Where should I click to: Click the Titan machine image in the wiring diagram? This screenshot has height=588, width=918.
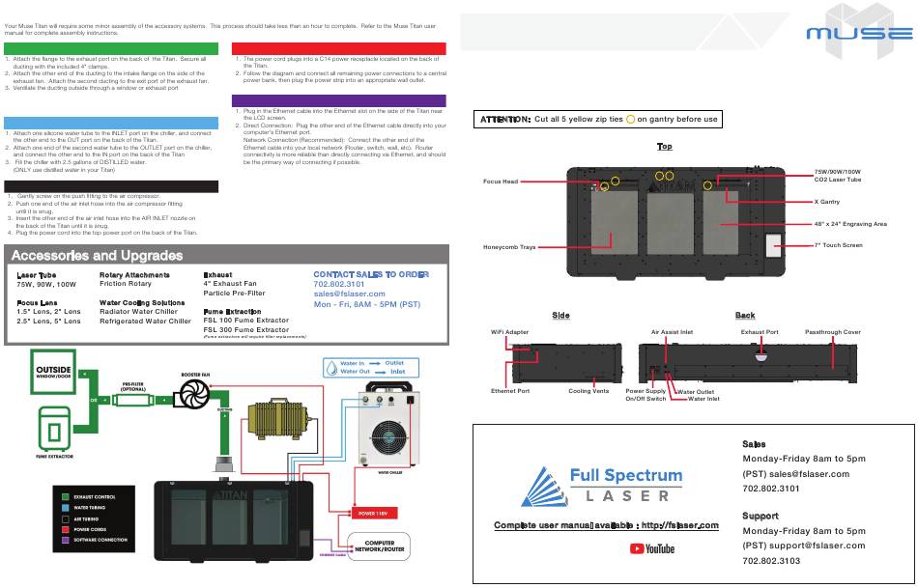click(x=234, y=520)
